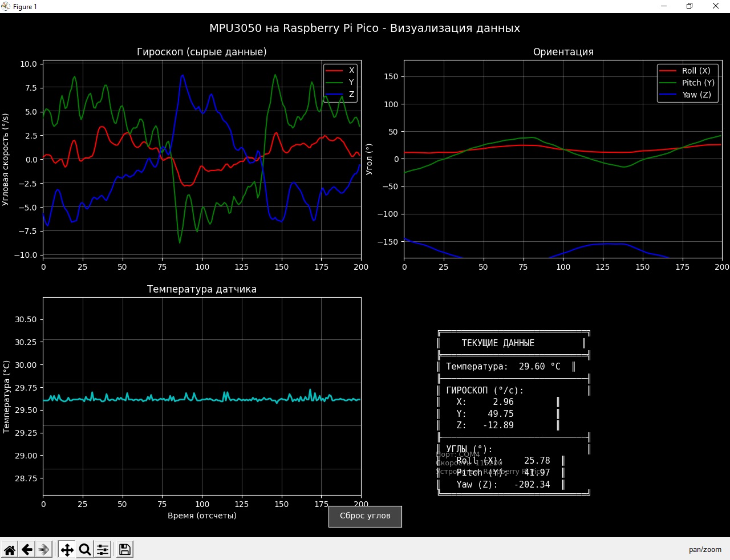Toggle the Pan/Zoom axes tool
Screen dimensions: 730x560
coord(67,550)
